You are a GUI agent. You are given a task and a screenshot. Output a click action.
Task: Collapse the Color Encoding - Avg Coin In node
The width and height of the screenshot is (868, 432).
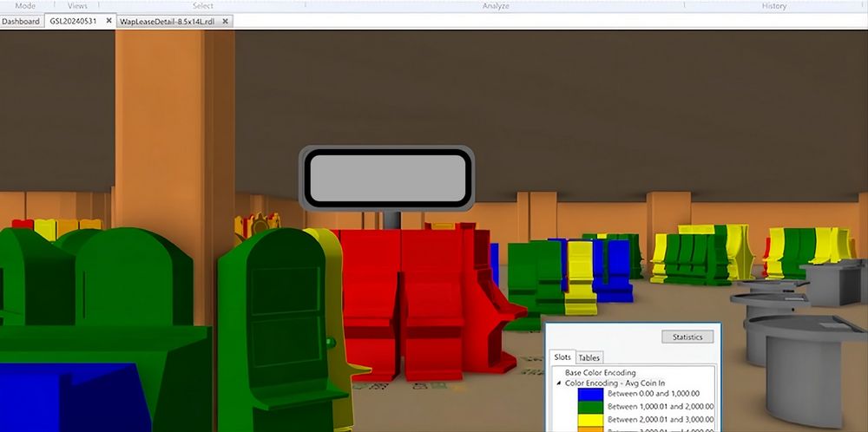point(558,383)
